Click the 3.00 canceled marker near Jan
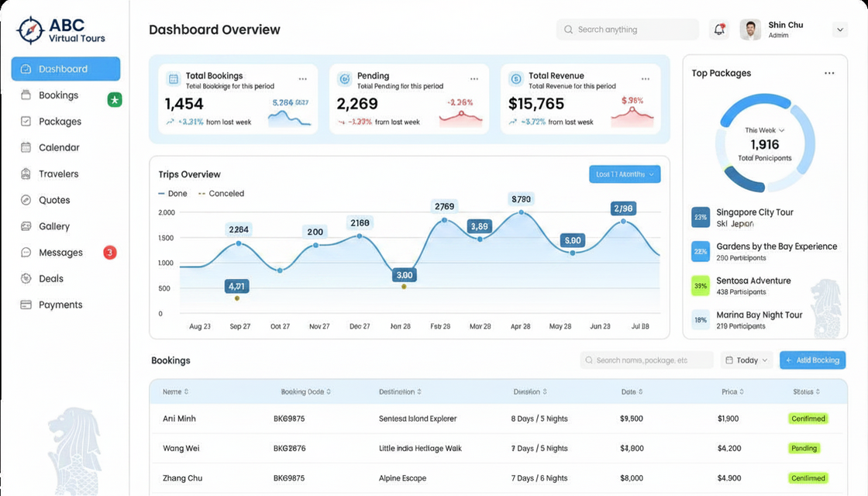This screenshot has width=868, height=496. pos(404,287)
